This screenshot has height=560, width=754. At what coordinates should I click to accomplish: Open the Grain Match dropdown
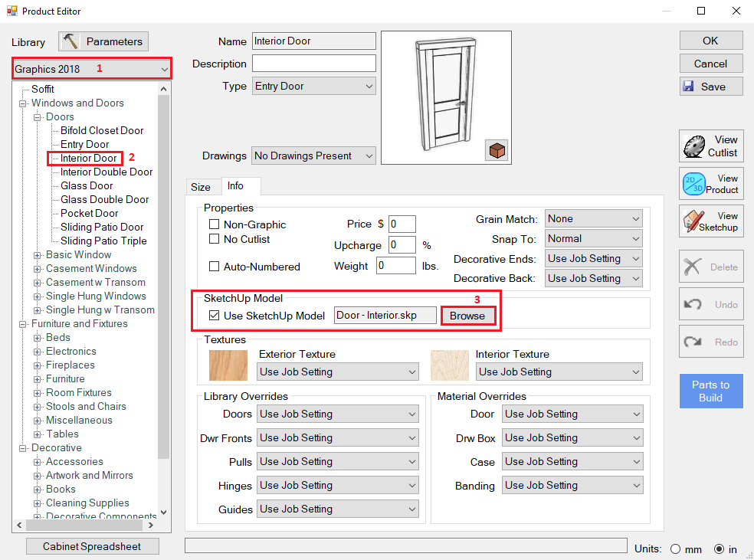593,219
